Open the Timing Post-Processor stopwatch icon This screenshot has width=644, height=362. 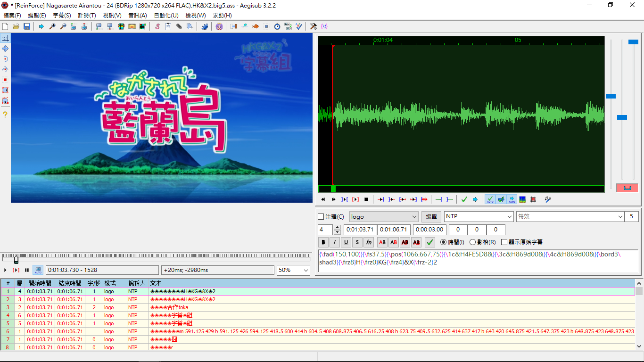pos(277,26)
